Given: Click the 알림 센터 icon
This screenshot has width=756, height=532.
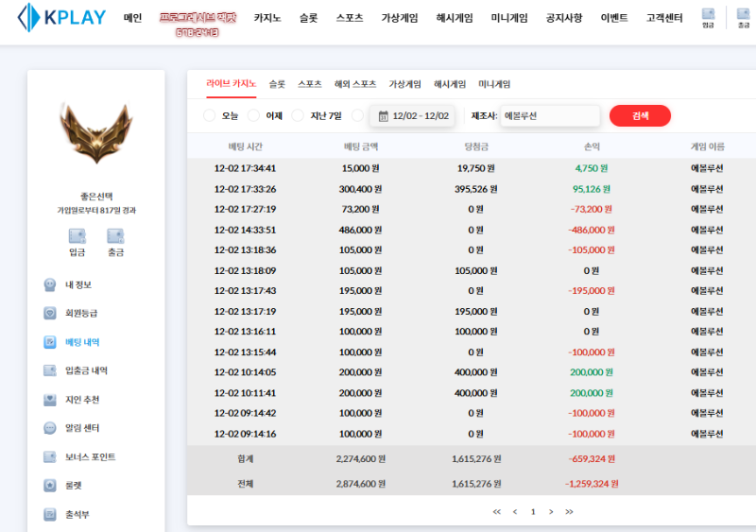Looking at the screenshot, I should (50, 428).
